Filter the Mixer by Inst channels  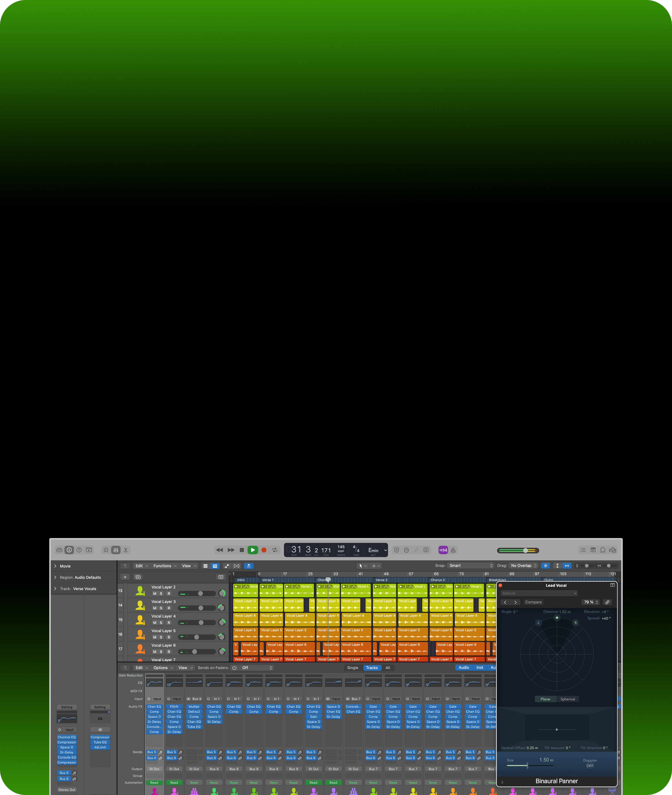(480, 667)
